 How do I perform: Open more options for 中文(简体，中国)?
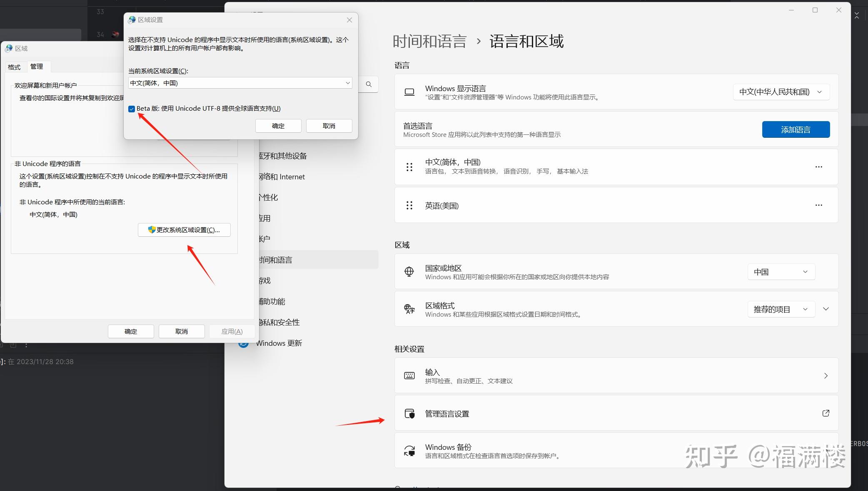click(x=819, y=167)
